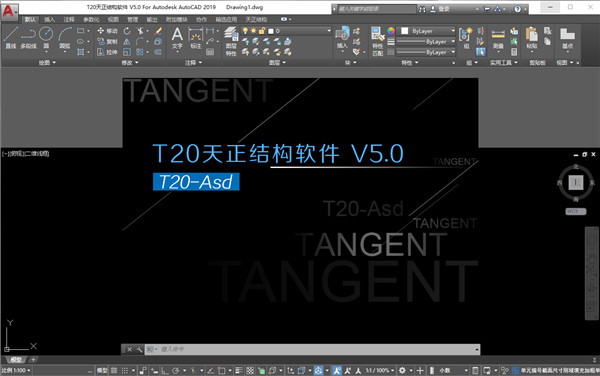Click the Rectangle draw icon

pyautogui.click(x=80, y=31)
